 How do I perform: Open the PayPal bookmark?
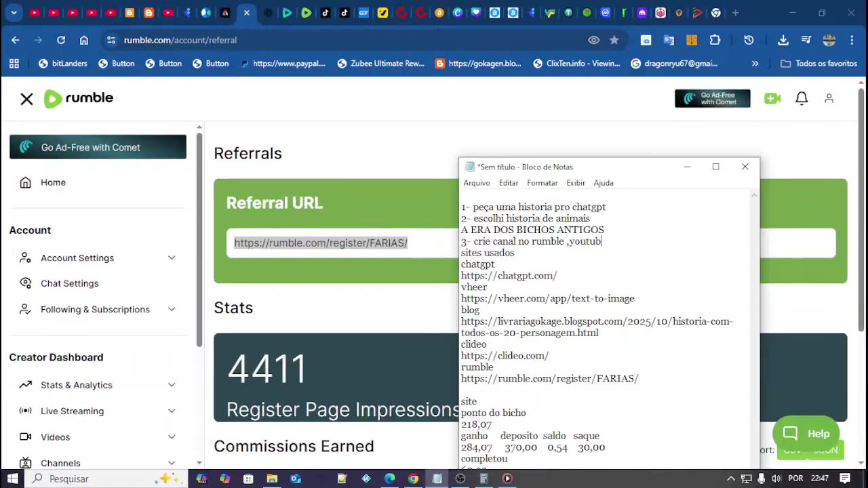tap(283, 64)
